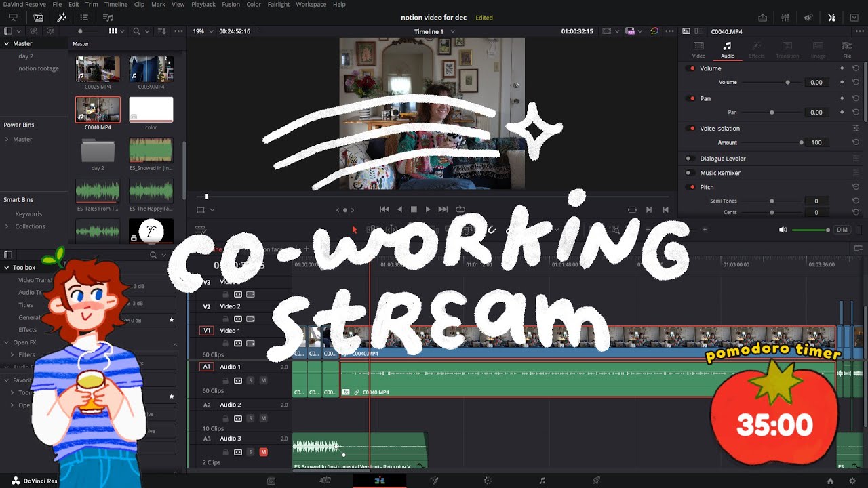
Task: Go to Project Manager home icon
Action: point(830,481)
